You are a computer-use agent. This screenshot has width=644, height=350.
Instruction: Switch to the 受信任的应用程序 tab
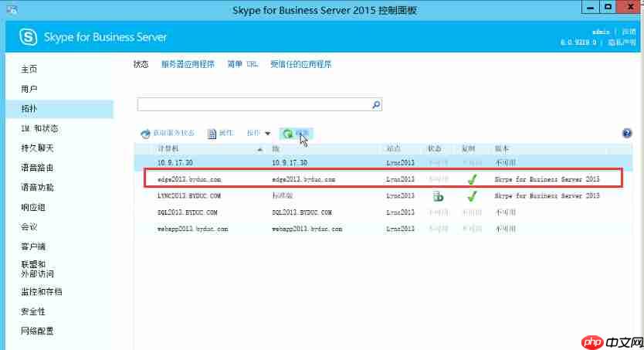click(x=300, y=64)
